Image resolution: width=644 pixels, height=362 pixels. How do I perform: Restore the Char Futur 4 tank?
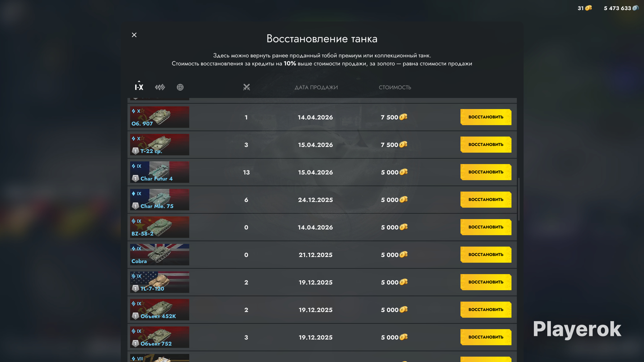(x=486, y=172)
